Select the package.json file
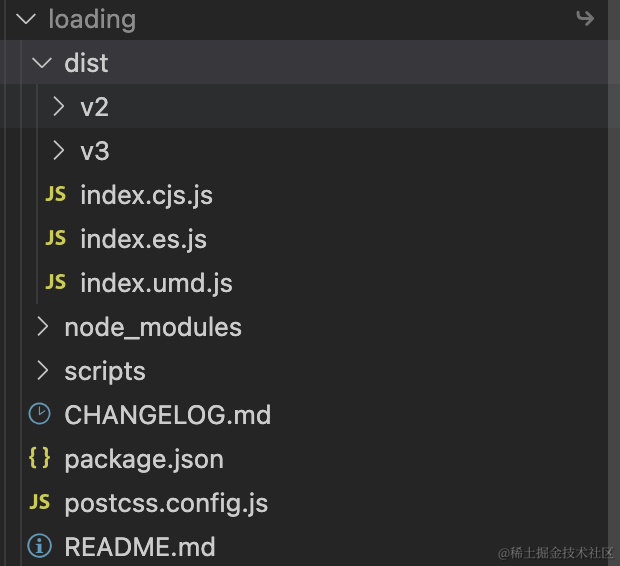The width and height of the screenshot is (620, 566). click(x=144, y=459)
